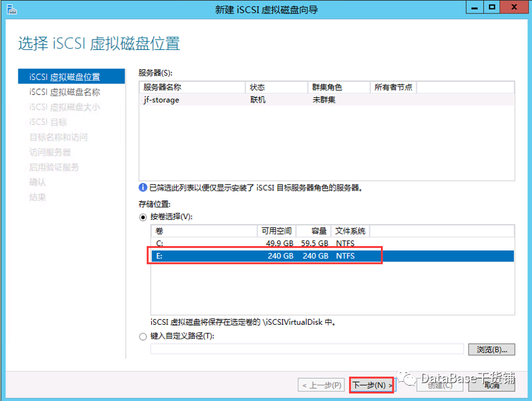Click the 结果 step in sidebar
Image resolution: width=532 pixels, height=401 pixels.
(x=37, y=197)
